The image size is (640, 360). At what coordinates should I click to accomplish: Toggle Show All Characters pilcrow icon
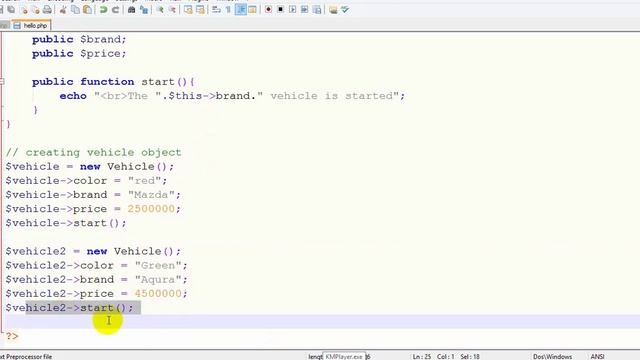coord(228,9)
